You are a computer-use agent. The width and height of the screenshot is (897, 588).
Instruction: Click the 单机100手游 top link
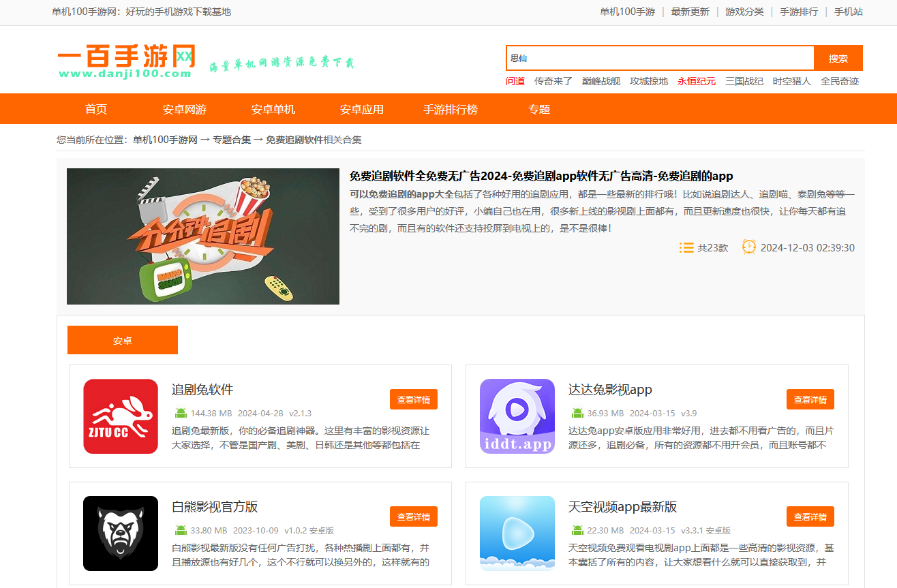(x=628, y=12)
